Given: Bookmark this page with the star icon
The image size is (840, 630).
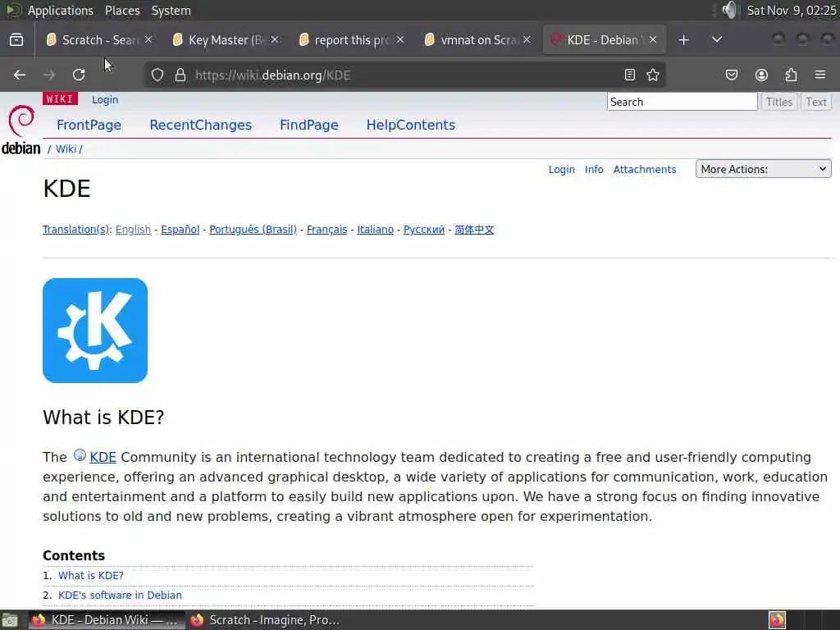Looking at the screenshot, I should pyautogui.click(x=652, y=75).
